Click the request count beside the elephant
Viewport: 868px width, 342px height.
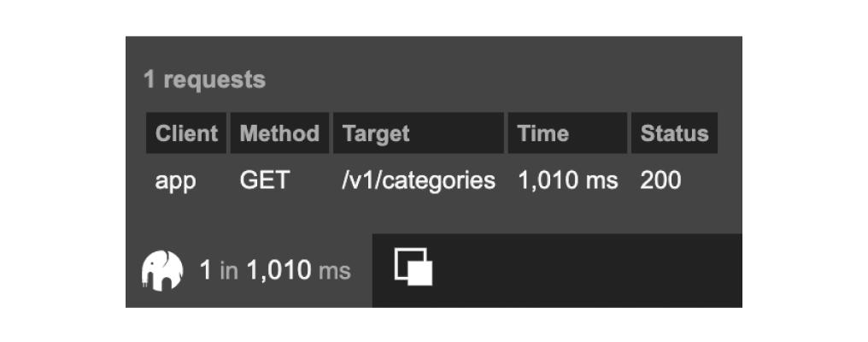point(205,271)
